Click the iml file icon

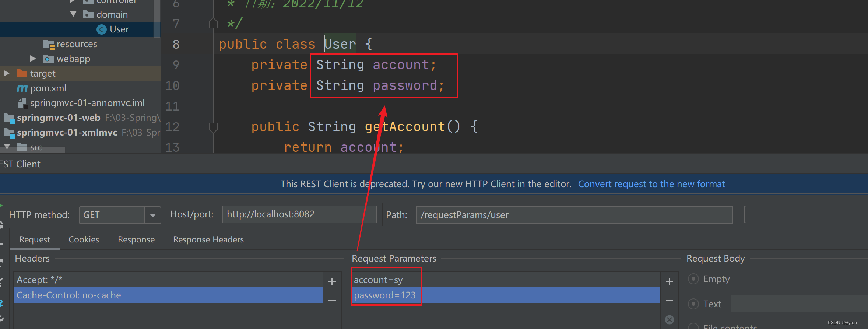coord(23,103)
